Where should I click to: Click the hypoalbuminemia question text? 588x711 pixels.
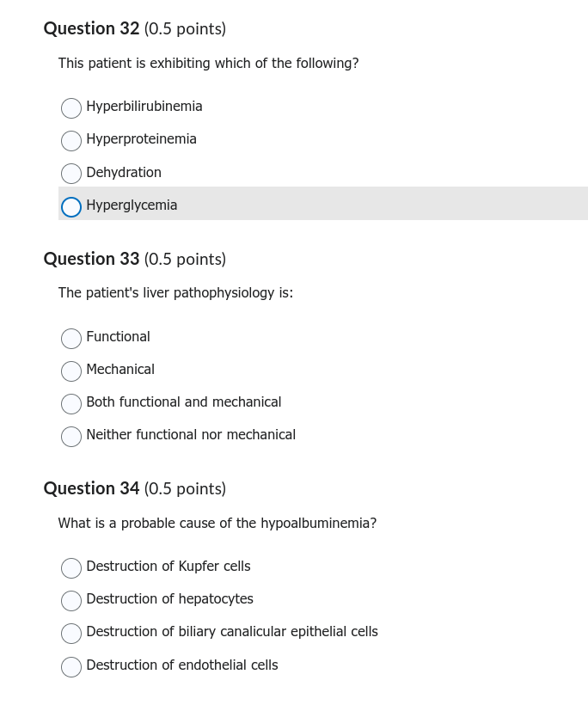click(x=217, y=523)
